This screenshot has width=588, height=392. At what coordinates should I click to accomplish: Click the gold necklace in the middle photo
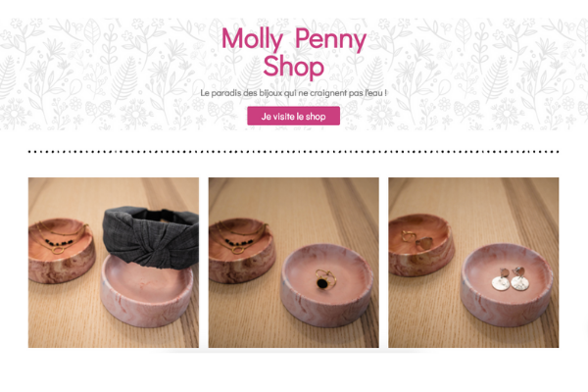click(x=240, y=238)
